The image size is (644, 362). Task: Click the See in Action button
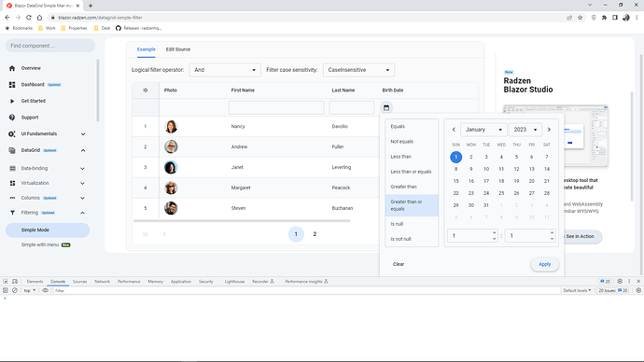580,236
